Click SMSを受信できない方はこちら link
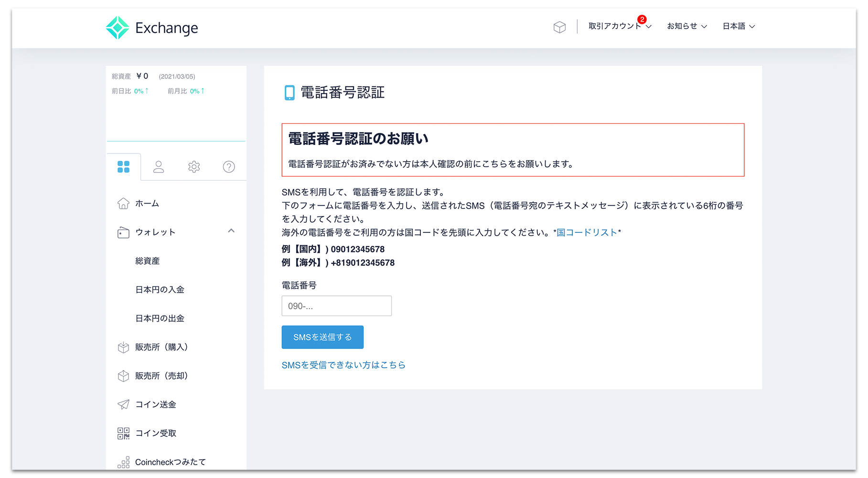Image resolution: width=868 pixels, height=478 pixels. [343, 365]
